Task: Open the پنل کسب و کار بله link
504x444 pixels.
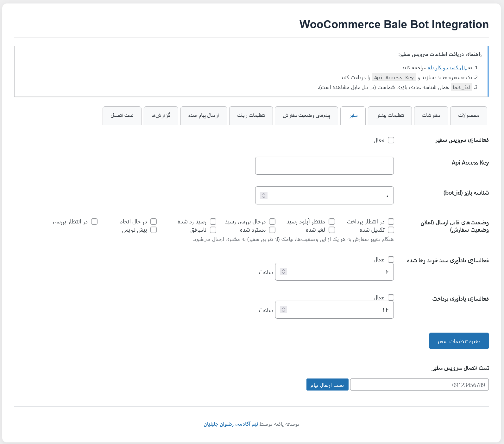Action: [447, 68]
